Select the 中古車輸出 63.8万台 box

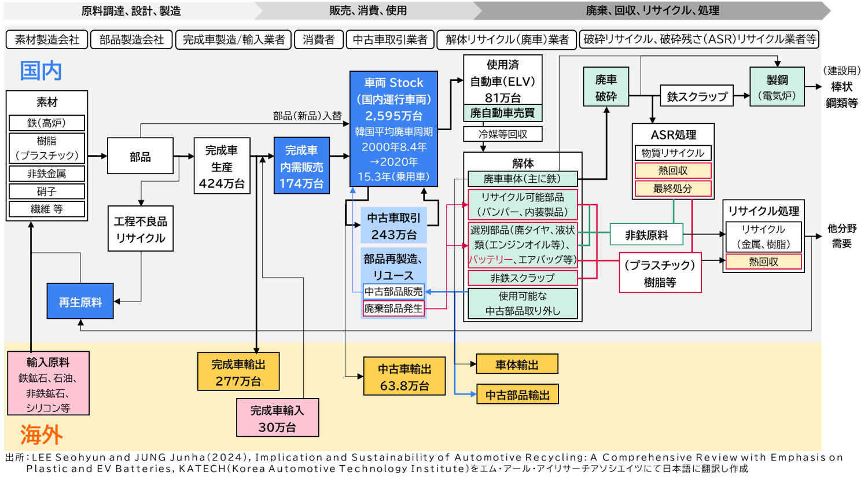[x=404, y=377]
